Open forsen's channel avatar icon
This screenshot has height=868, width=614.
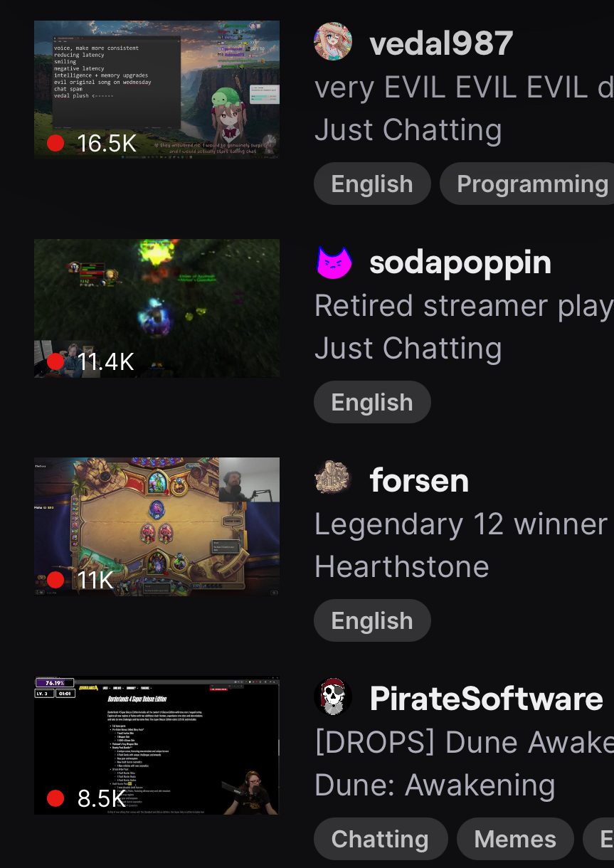(x=333, y=480)
